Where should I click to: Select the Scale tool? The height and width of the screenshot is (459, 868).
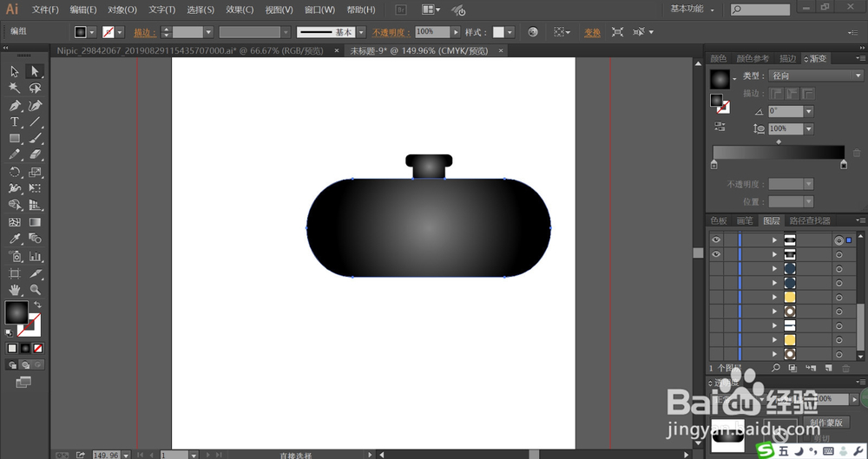point(35,172)
